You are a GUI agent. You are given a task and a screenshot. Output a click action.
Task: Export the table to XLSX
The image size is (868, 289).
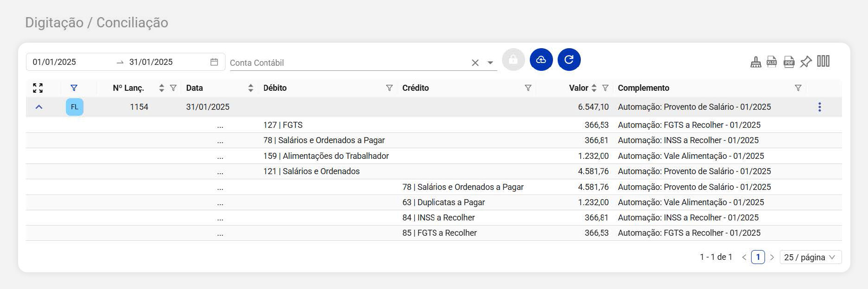pos(772,62)
